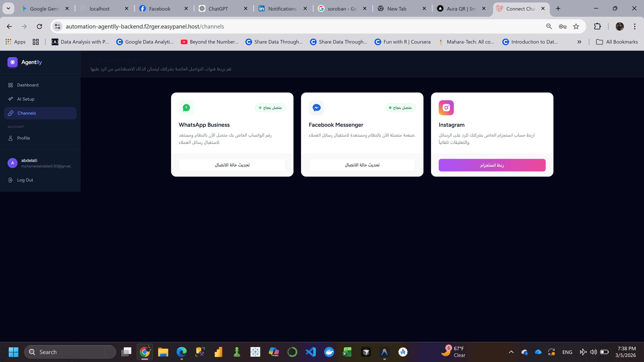The width and height of the screenshot is (644, 362).
Task: Open Power BI from the taskbar
Action: [219, 352]
